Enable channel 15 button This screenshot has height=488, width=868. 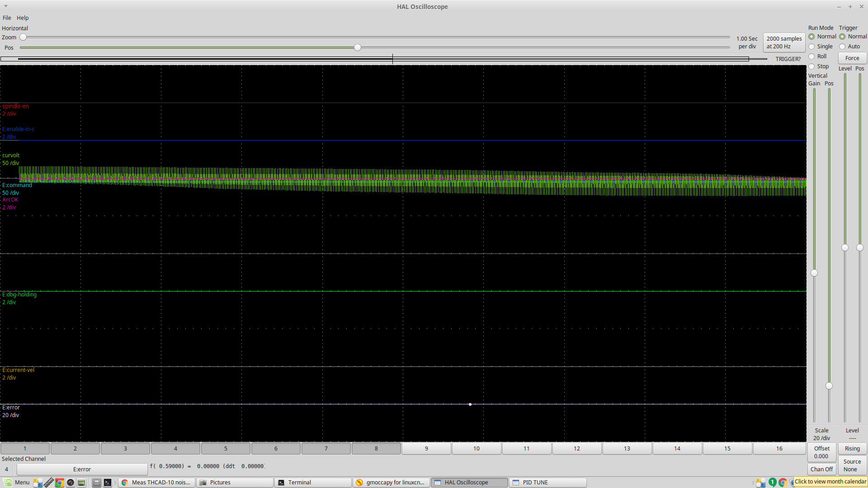tap(727, 449)
